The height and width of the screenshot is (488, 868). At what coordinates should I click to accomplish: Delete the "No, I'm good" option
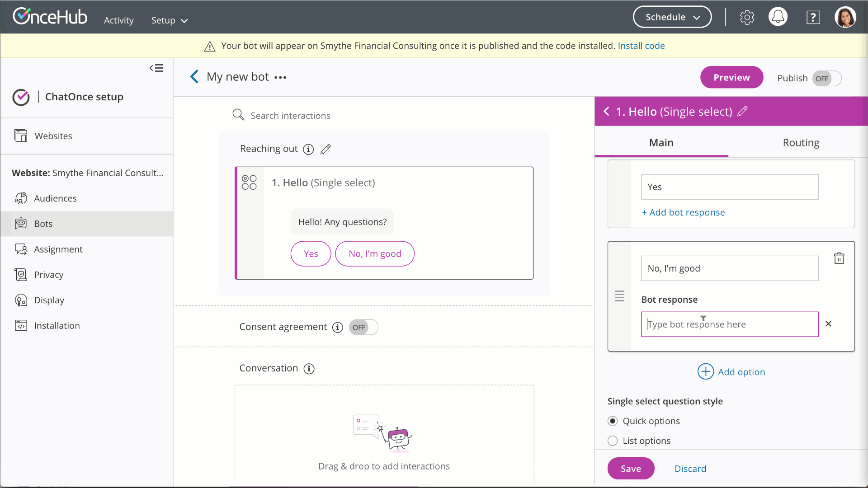839,258
